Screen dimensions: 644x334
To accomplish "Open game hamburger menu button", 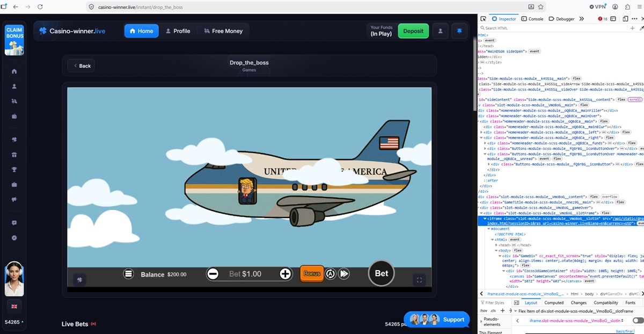I will click(128, 274).
